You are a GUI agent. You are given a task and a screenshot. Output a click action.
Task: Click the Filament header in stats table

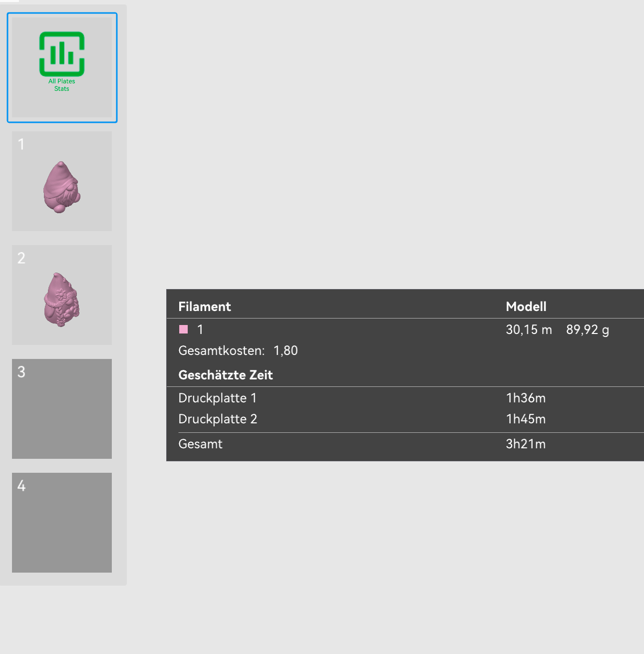pyautogui.click(x=205, y=307)
